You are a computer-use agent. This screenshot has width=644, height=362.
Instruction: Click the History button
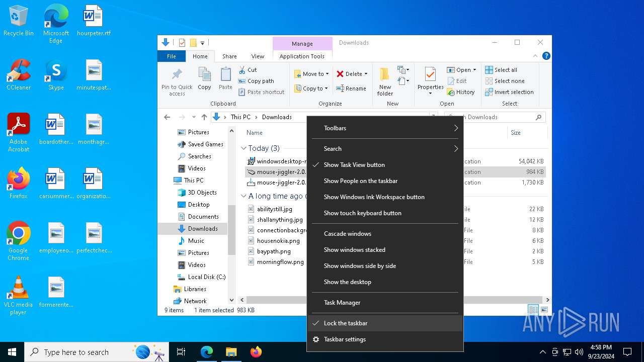tap(461, 92)
